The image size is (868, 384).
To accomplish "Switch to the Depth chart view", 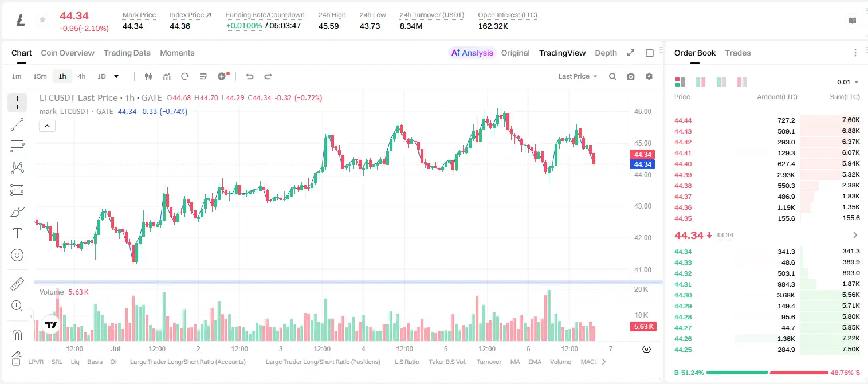I will [x=606, y=53].
